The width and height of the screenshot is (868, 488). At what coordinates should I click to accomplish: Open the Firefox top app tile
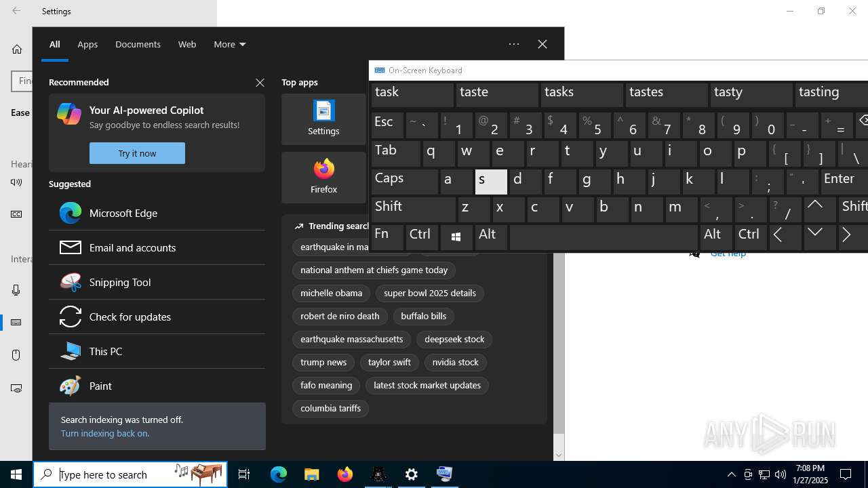[323, 178]
